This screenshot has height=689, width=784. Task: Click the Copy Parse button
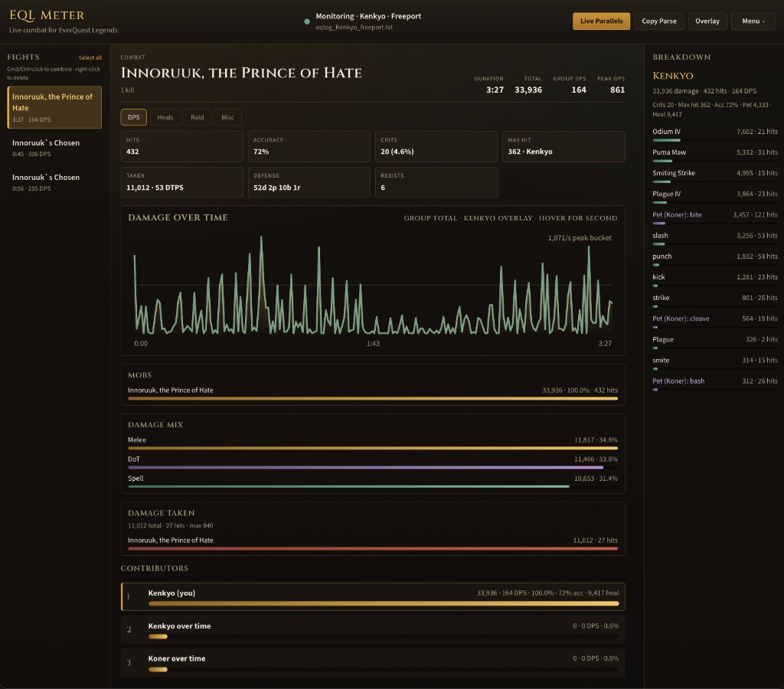coord(659,21)
